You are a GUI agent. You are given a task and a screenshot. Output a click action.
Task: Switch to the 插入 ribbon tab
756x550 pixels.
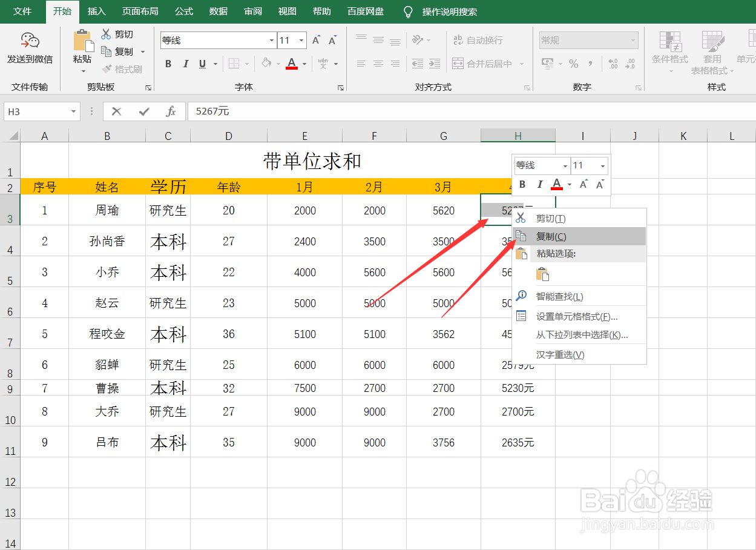coord(96,11)
